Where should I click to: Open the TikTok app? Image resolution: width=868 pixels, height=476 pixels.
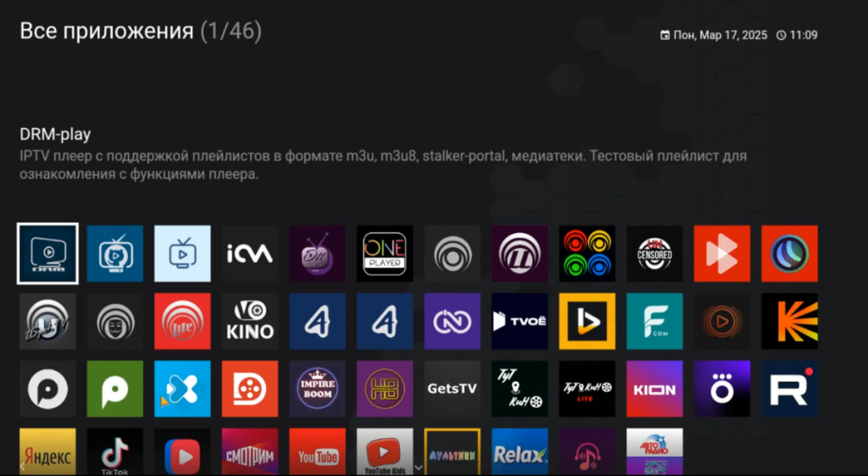pos(115,451)
